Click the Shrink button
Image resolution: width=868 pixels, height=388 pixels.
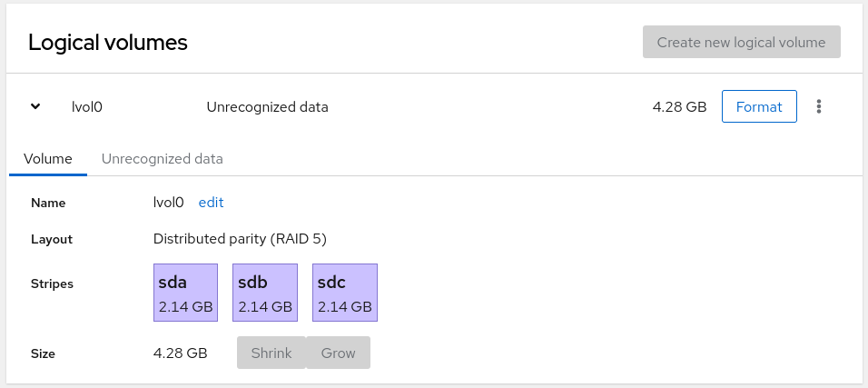click(271, 353)
